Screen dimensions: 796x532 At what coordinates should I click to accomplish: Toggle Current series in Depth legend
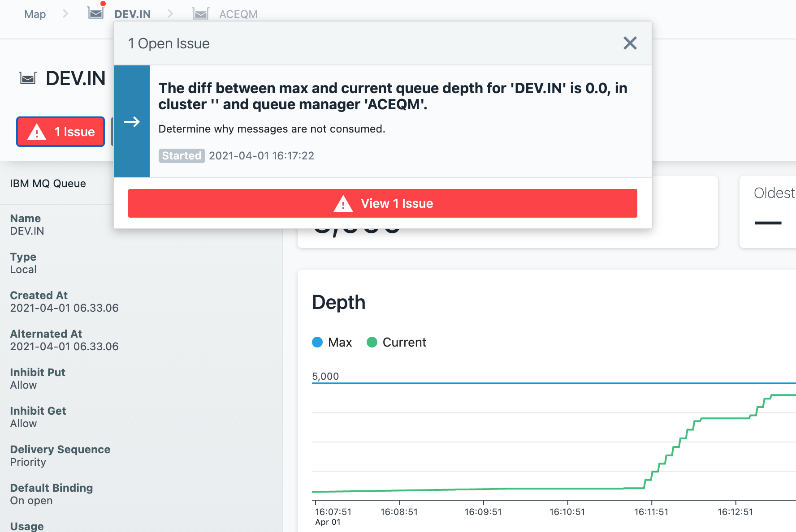[396, 342]
